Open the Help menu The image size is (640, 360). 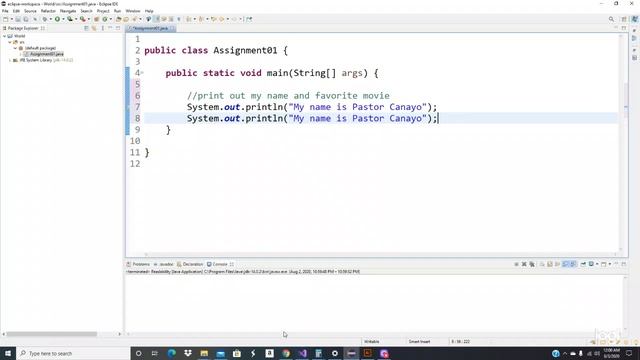tap(149, 11)
